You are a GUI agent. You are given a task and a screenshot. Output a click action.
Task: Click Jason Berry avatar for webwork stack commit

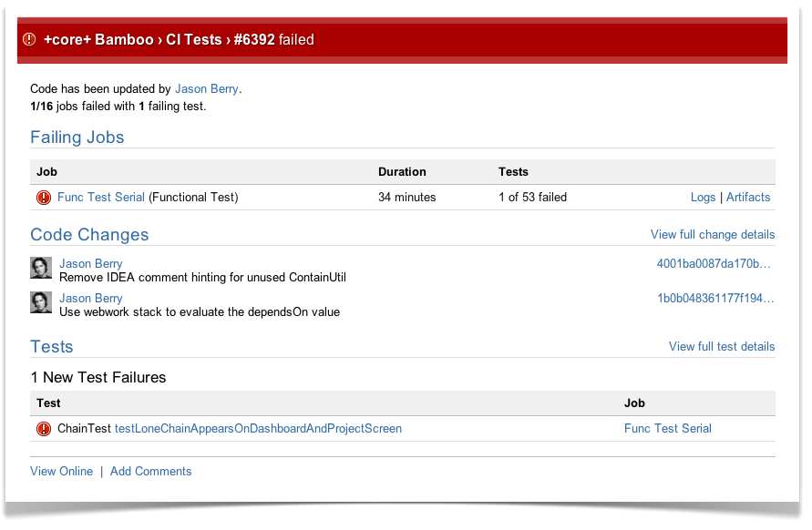click(x=41, y=302)
